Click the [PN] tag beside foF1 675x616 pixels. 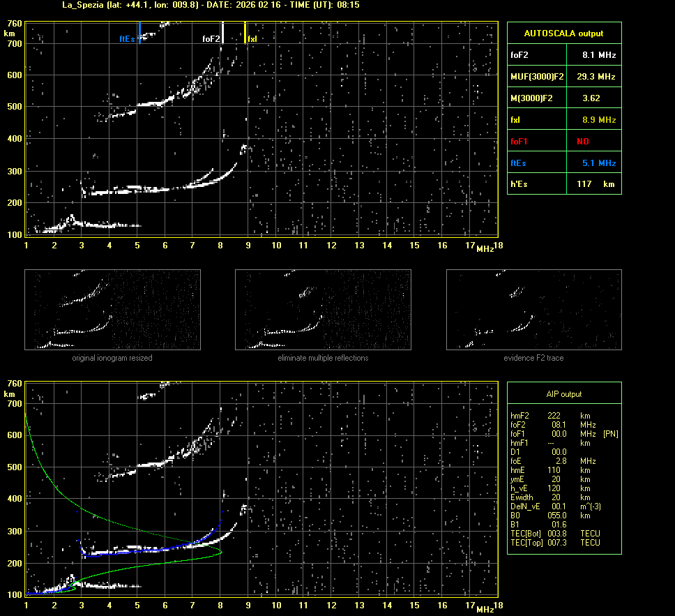[610, 434]
